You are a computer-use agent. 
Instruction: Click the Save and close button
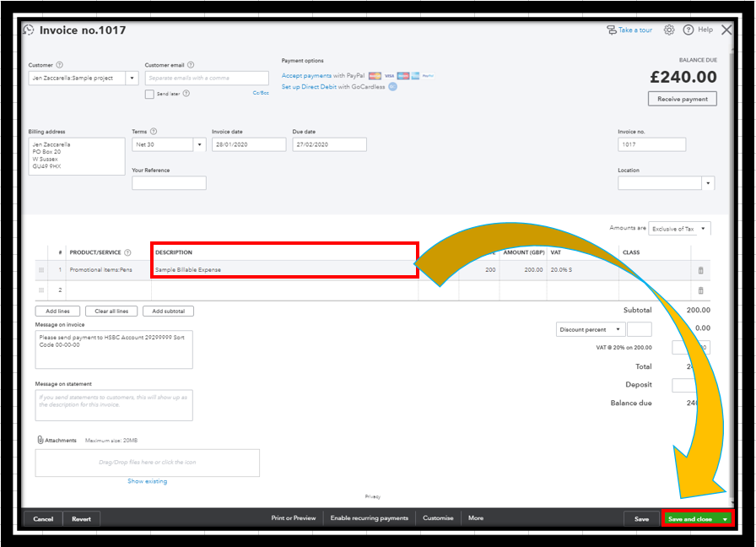(x=690, y=519)
